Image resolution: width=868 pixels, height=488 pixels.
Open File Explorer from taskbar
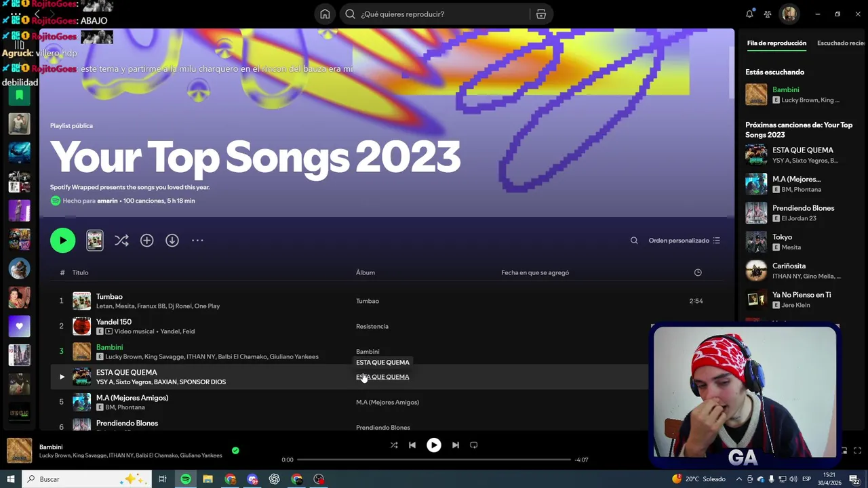(208, 479)
